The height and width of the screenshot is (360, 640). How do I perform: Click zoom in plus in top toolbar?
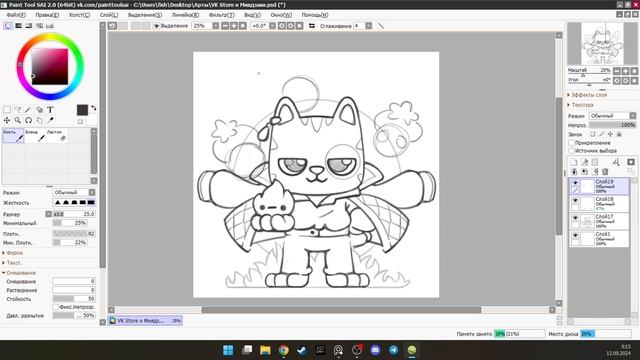coord(234,26)
